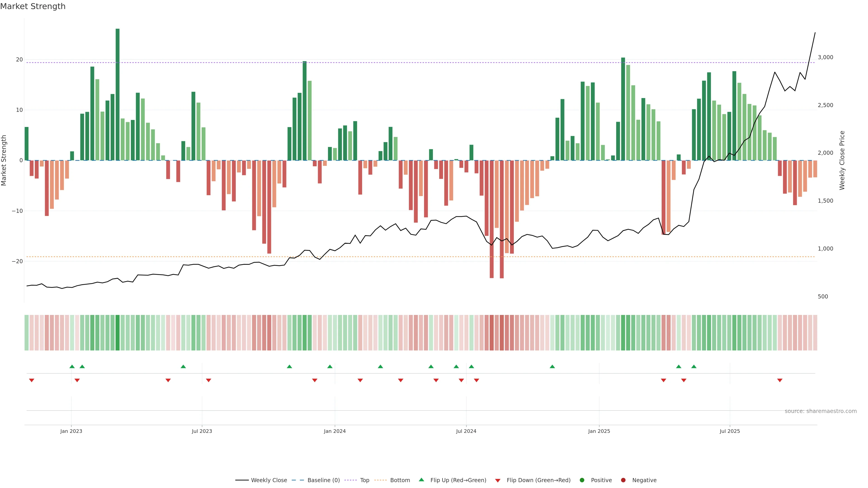Click the red Flip Down legend triangle
The height and width of the screenshot is (488, 868).
coord(498,481)
